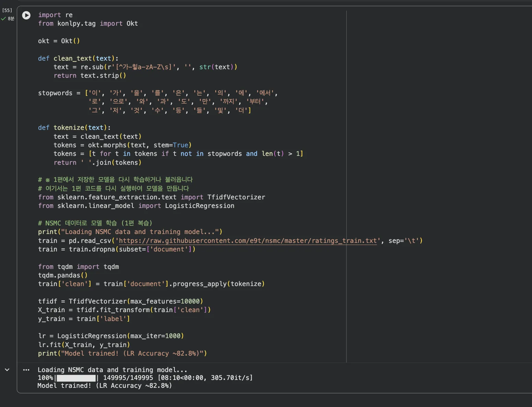Click the okt = Okt() line
Image resolution: width=532 pixels, height=407 pixels.
[x=59, y=41]
